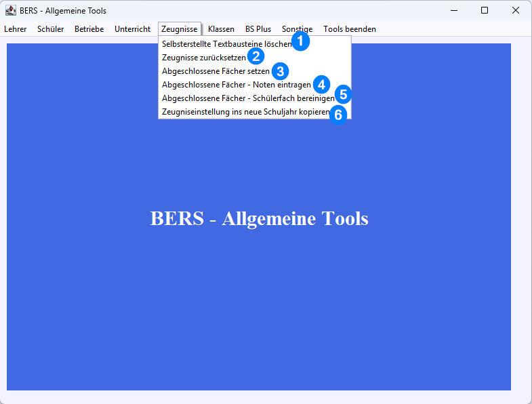The width and height of the screenshot is (532, 404).
Task: Minimize the BERS window
Action: 453,10
